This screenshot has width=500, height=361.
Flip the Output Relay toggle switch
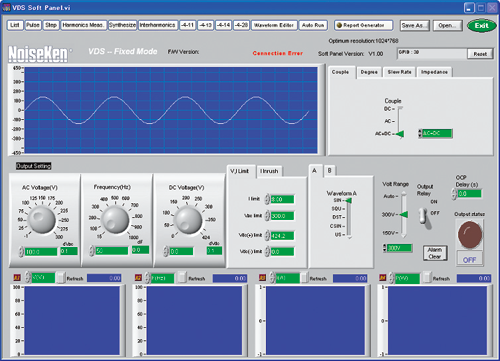(423, 216)
